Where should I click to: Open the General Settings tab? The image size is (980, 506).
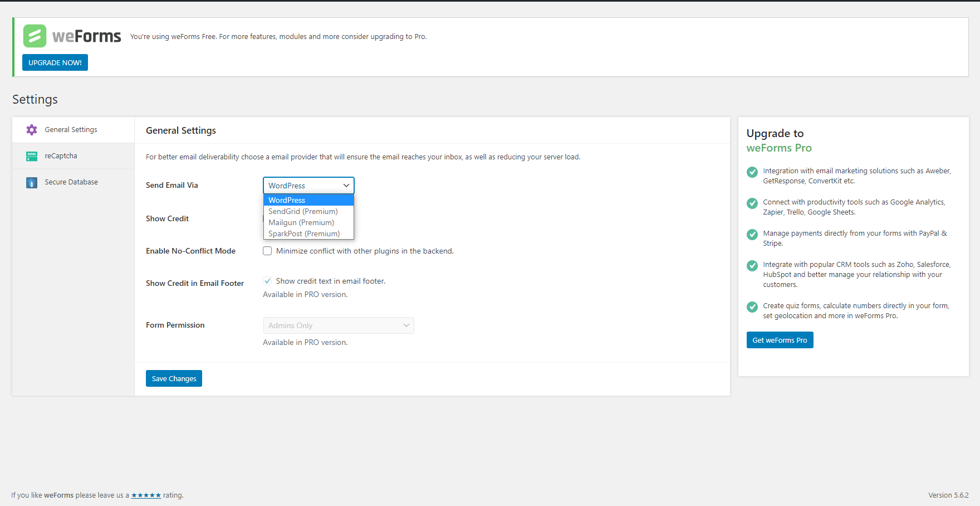[x=73, y=130]
